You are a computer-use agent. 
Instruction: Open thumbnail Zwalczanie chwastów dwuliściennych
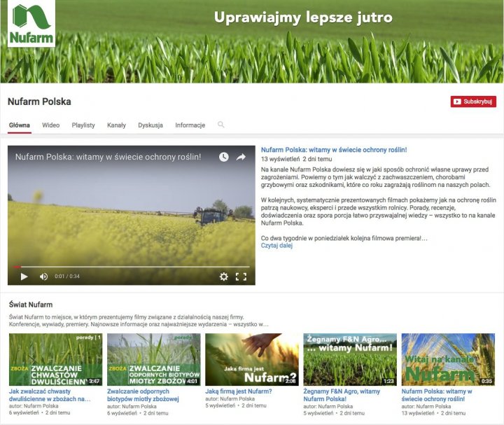(x=55, y=359)
